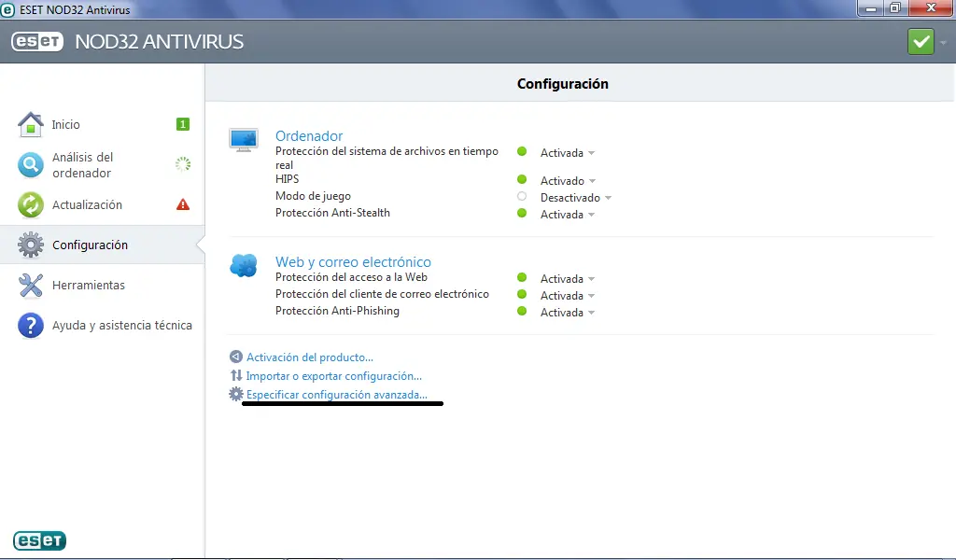This screenshot has height=560, width=956.
Task: Open Activada dropdown for file system protection
Action: pos(568,153)
